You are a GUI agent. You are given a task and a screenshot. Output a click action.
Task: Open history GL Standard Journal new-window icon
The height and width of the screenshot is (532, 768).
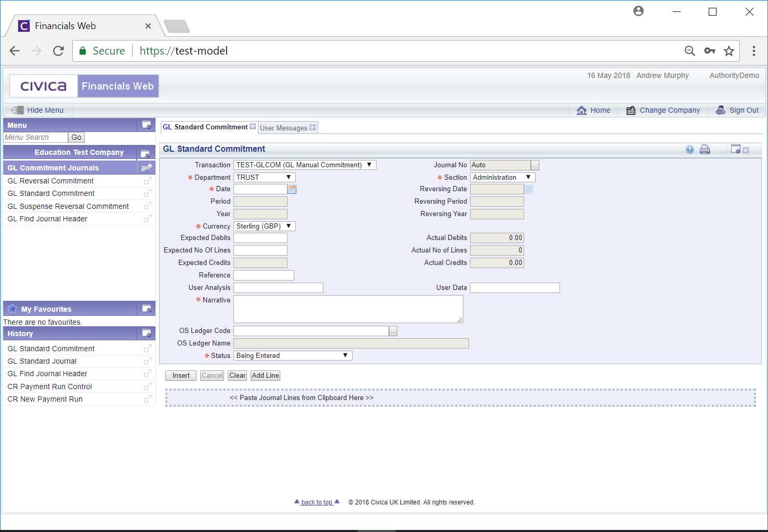tap(148, 361)
